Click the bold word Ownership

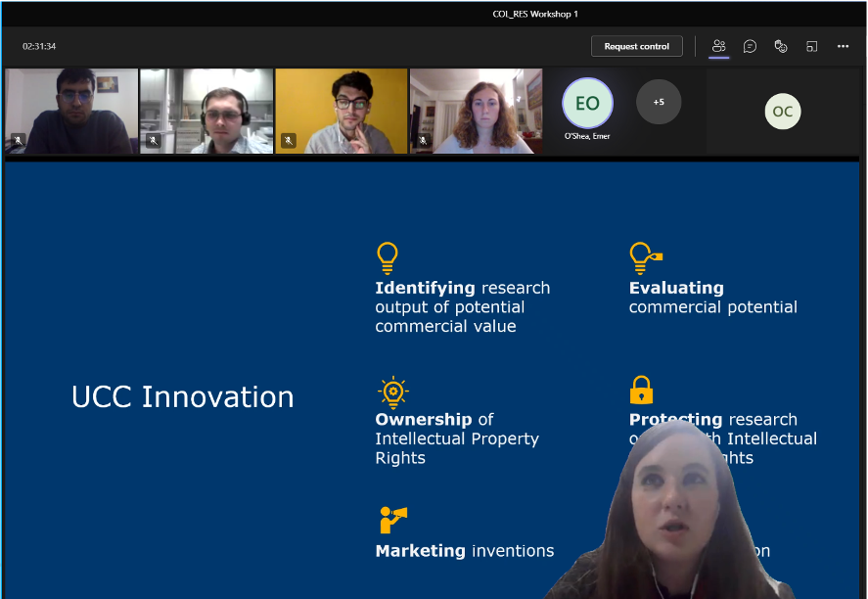pos(424,420)
